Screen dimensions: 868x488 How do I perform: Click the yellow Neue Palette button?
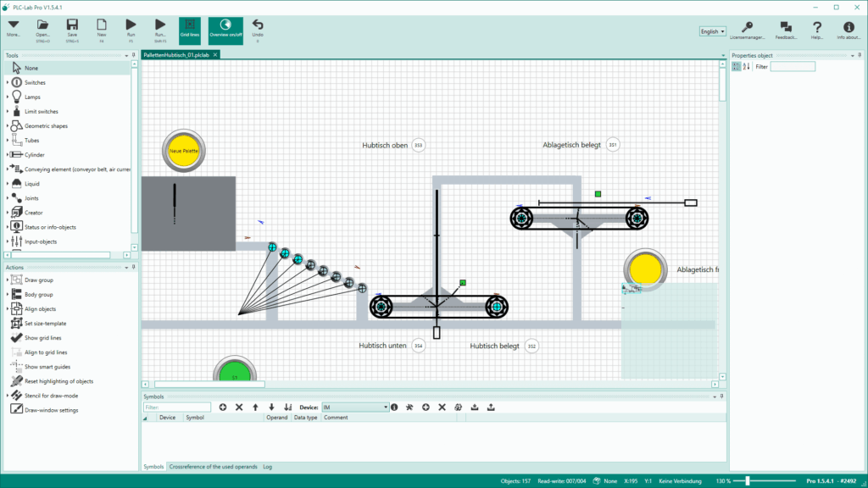tap(184, 151)
